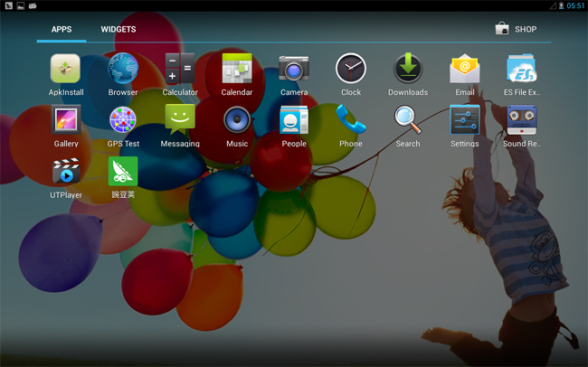The image size is (588, 367).
Task: Open the Gallery app
Action: pyautogui.click(x=66, y=127)
